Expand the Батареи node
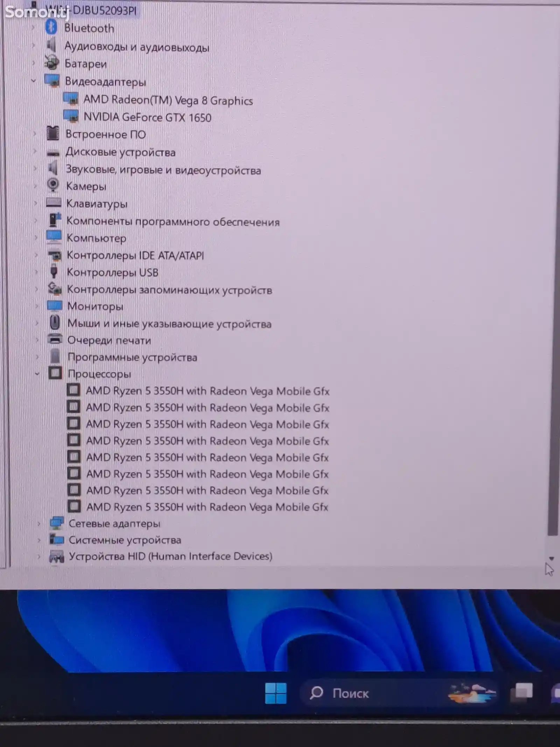560x747 pixels. click(34, 63)
